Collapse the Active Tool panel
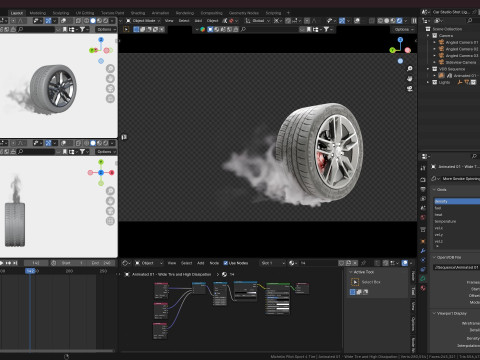 (x=351, y=272)
